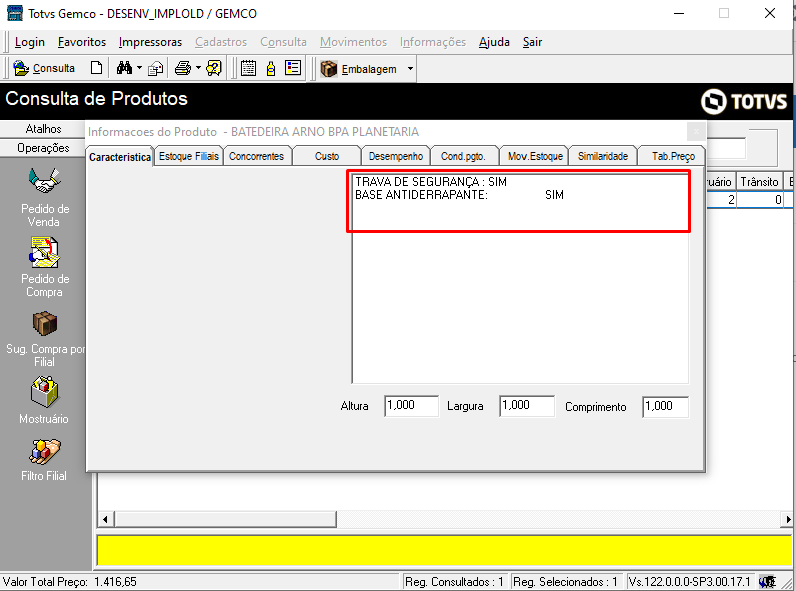796x591 pixels.
Task: Click the horizontal scrollbar thumb
Action: pyautogui.click(x=225, y=519)
